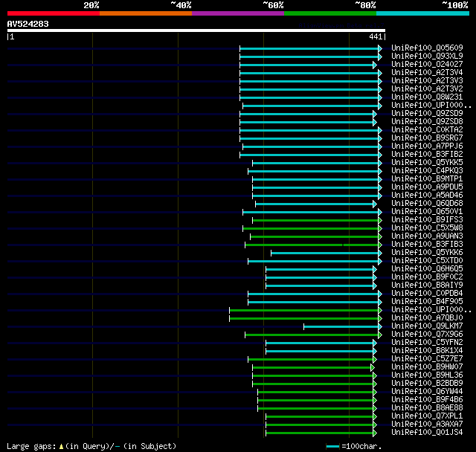Click the green ~80% identity color bar
Image resolution: width=476 pixels, height=452 pixels.
(330, 13)
